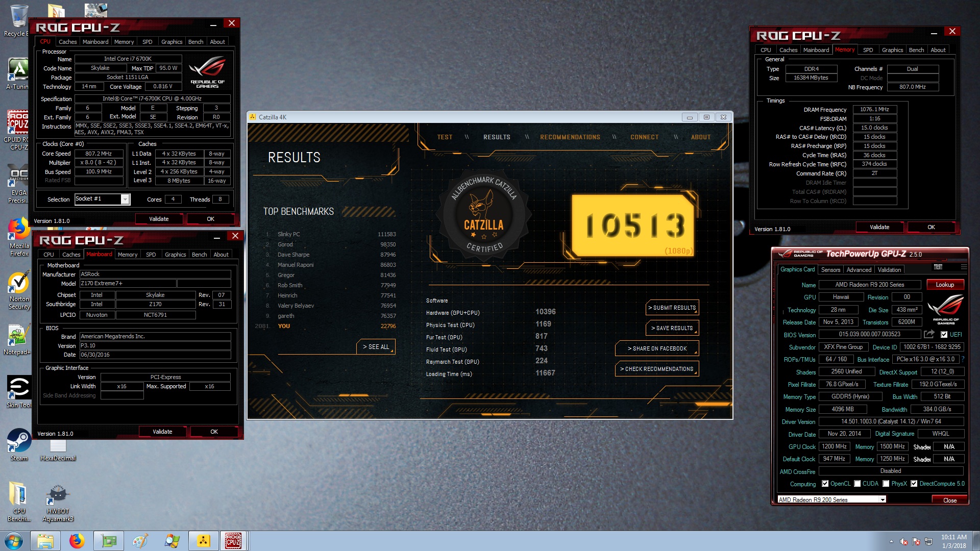Click yellow Catzilla taskbar icon

203,541
